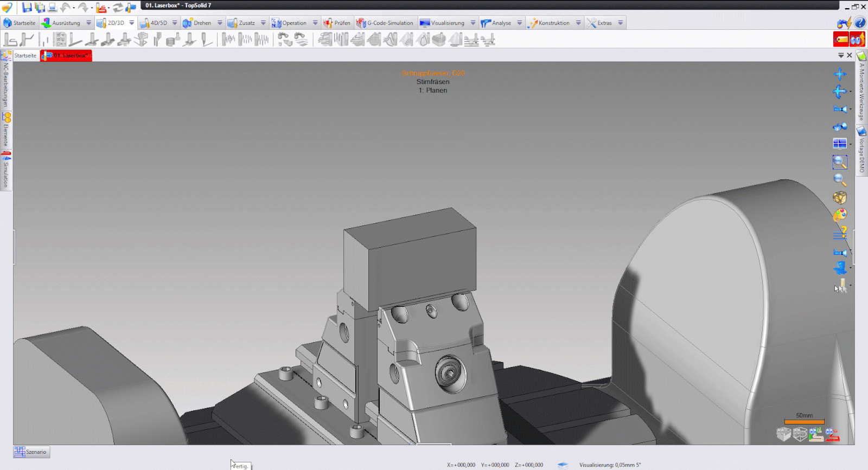Click the red tag icon at top right

(x=841, y=40)
